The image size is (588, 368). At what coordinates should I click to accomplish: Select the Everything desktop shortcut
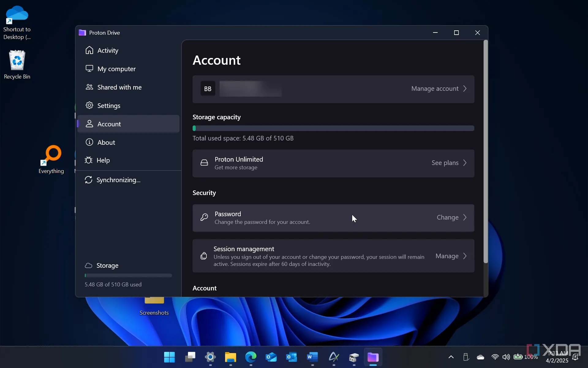click(x=51, y=160)
